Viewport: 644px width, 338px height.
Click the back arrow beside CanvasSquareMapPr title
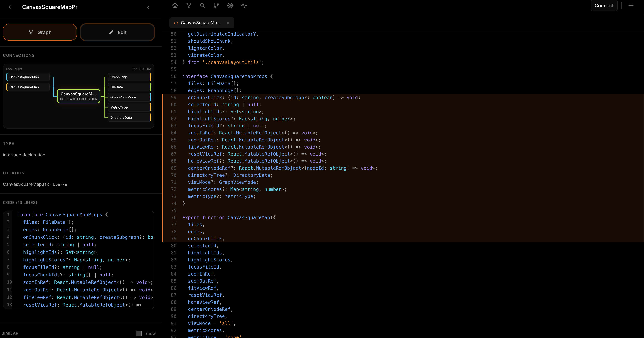click(x=11, y=7)
